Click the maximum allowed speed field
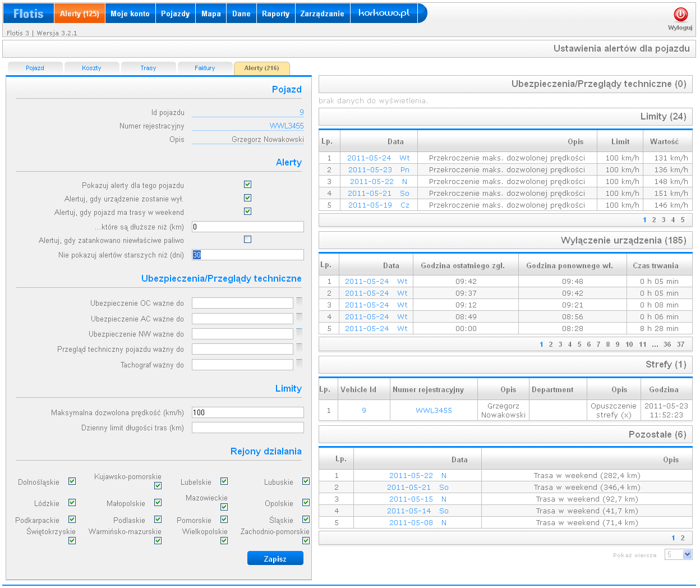The width and height of the screenshot is (700, 588). pyautogui.click(x=248, y=412)
